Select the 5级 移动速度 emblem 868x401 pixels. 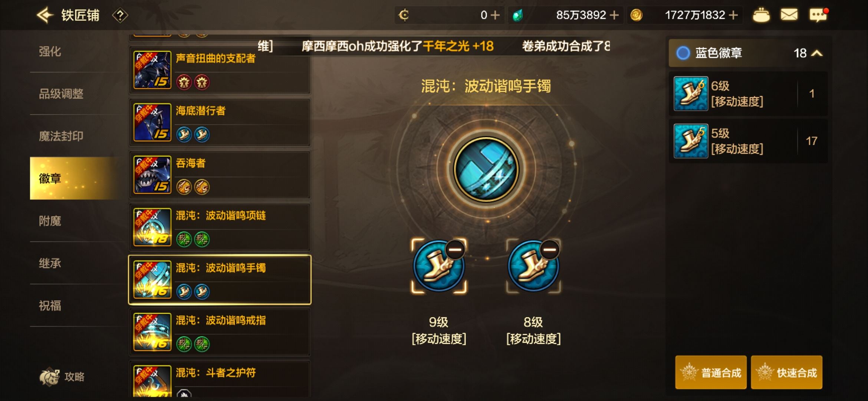[x=748, y=141]
